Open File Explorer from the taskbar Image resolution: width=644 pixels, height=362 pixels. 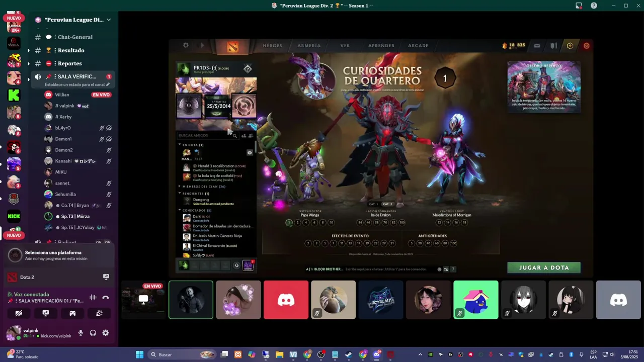point(279,354)
